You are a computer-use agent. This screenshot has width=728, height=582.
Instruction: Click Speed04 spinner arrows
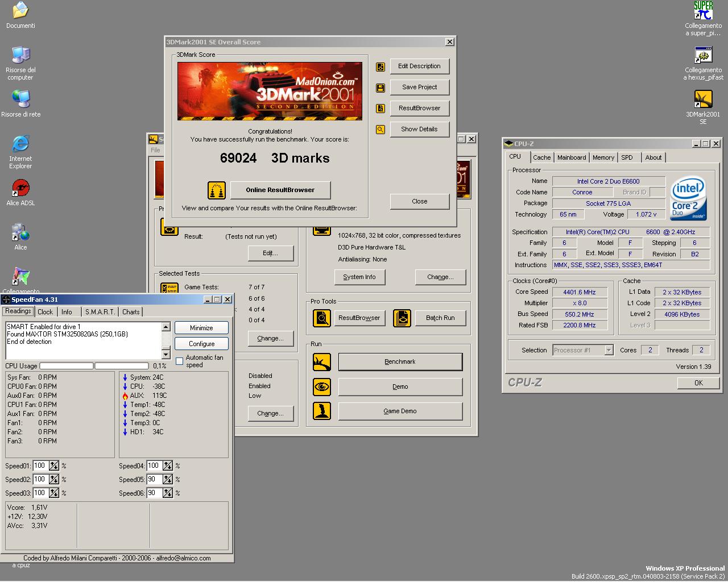click(168, 465)
